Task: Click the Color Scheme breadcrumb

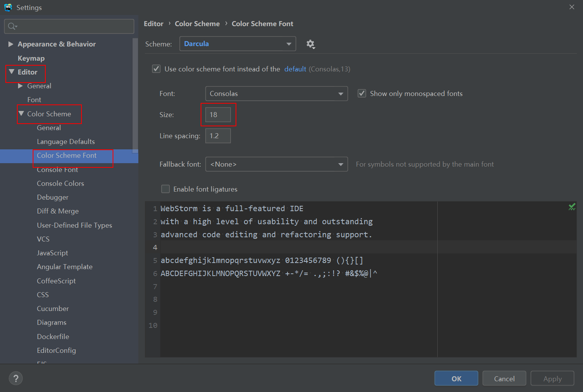Action: coord(197,24)
